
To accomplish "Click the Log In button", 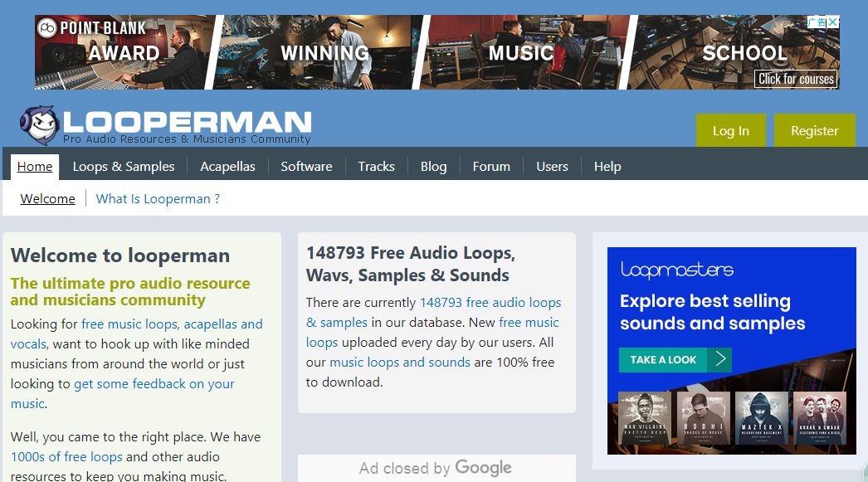I will (x=731, y=130).
